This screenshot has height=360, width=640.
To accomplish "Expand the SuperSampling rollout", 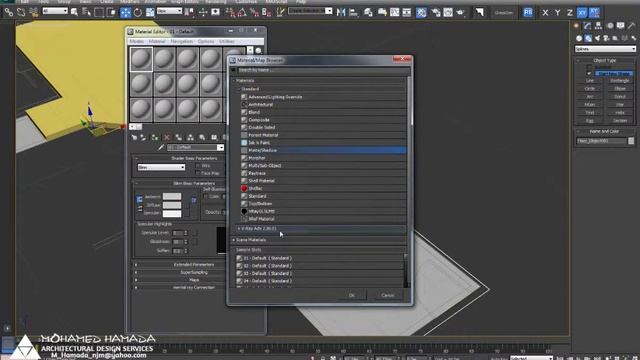I will (x=180, y=272).
